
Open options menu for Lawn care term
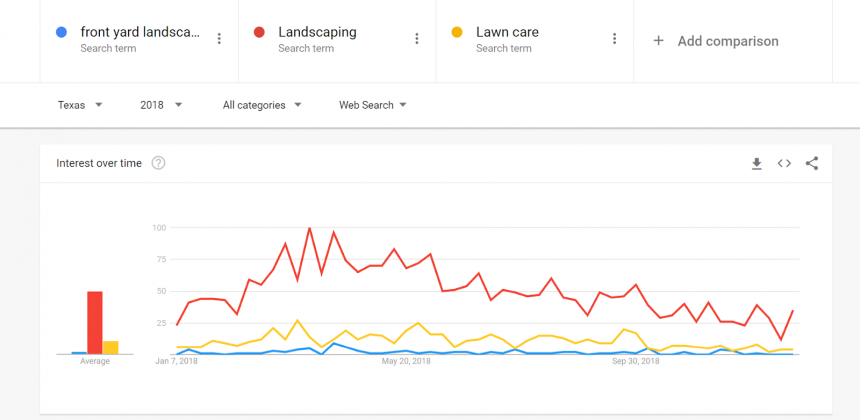tap(615, 39)
